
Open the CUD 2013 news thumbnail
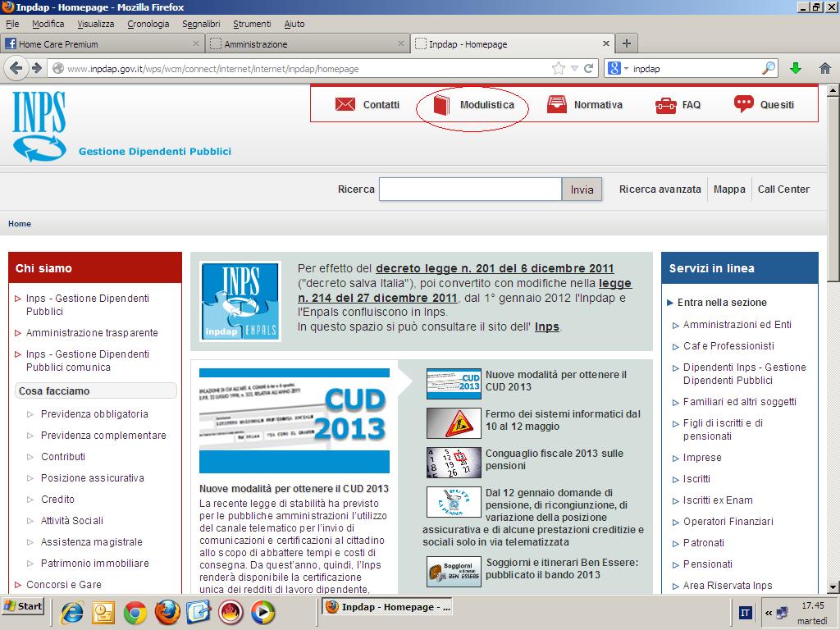click(454, 384)
